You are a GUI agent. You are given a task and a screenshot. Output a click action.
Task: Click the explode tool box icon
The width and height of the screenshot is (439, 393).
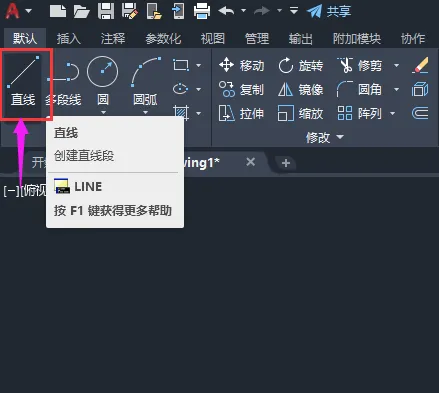click(x=420, y=89)
